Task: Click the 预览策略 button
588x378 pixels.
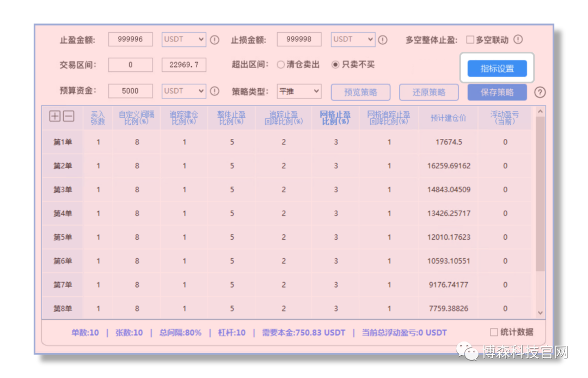Action: click(x=361, y=92)
